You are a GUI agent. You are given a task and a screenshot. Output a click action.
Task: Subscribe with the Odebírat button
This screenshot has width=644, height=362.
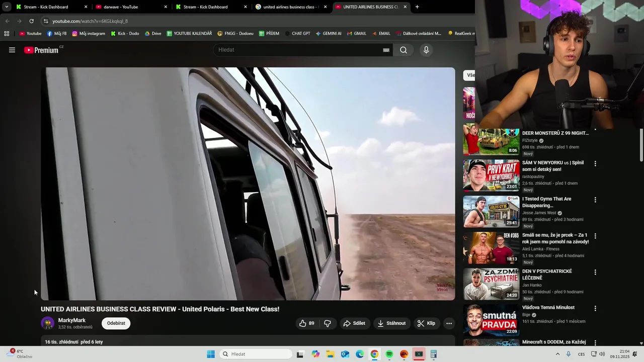116,323
